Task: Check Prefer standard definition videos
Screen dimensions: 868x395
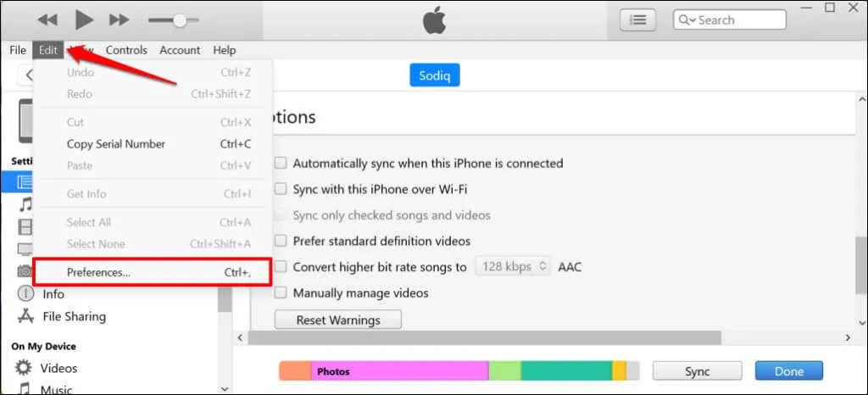Action: (281, 241)
